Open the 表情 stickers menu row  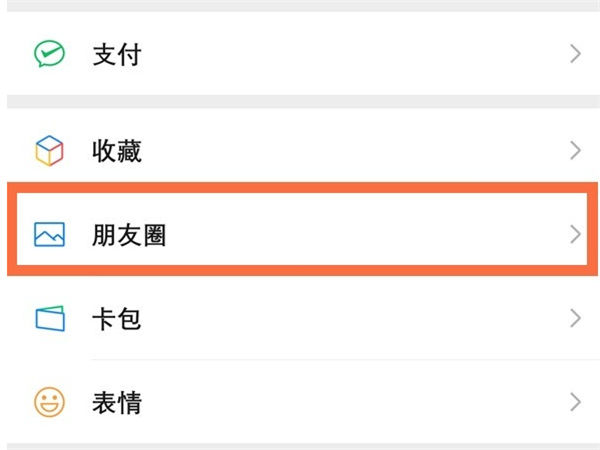click(300, 403)
